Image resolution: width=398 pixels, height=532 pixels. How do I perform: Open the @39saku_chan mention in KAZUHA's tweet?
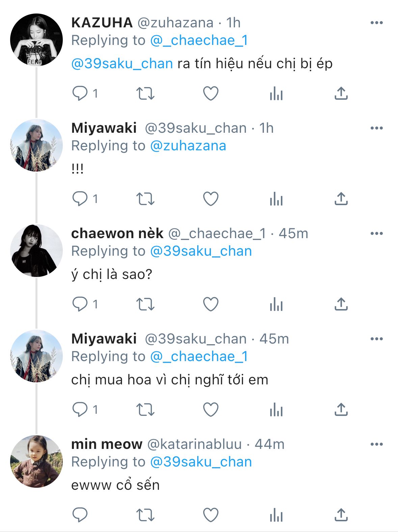pyautogui.click(x=122, y=64)
